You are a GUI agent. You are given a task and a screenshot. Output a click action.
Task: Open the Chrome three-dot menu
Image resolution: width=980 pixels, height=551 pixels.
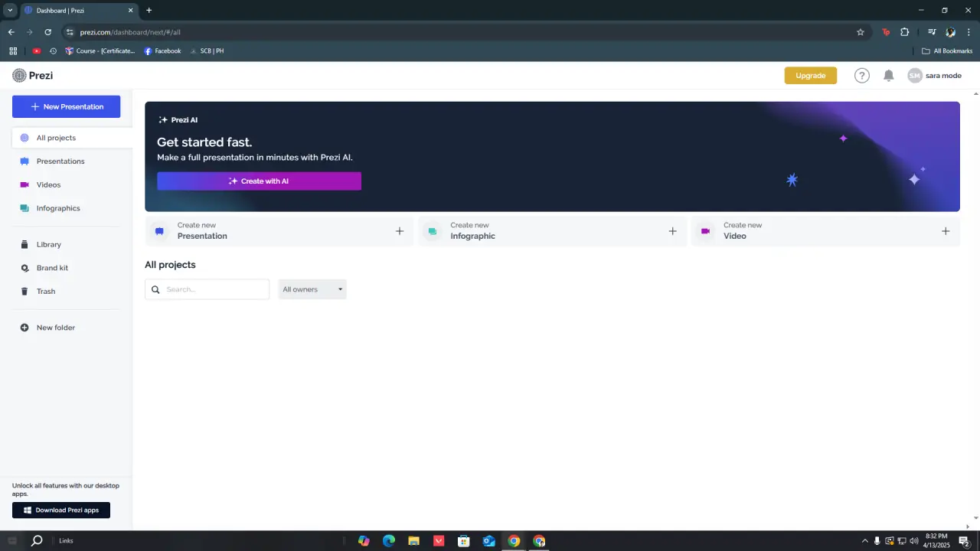pos(969,32)
